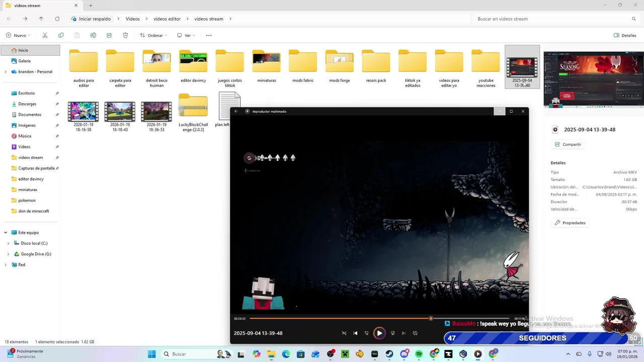Image resolution: width=644 pixels, height=362 pixels.
Task: Click the preview thumbnail in the details pane
Action: point(593,79)
